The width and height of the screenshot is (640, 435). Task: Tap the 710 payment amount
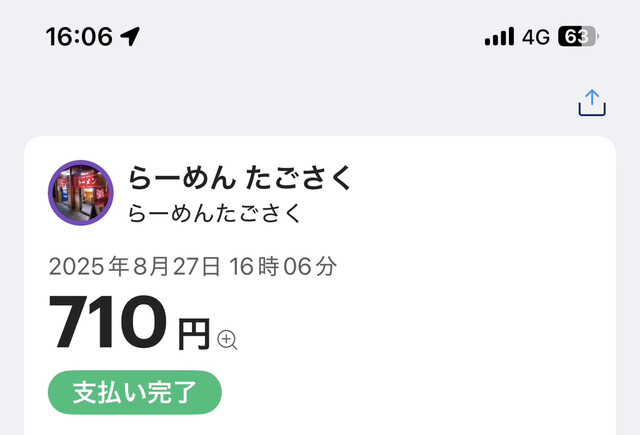pyautogui.click(x=107, y=325)
